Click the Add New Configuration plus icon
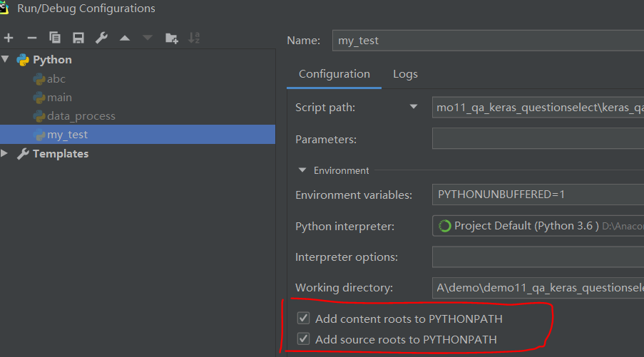Screen dimensions: 644x357 (9, 38)
